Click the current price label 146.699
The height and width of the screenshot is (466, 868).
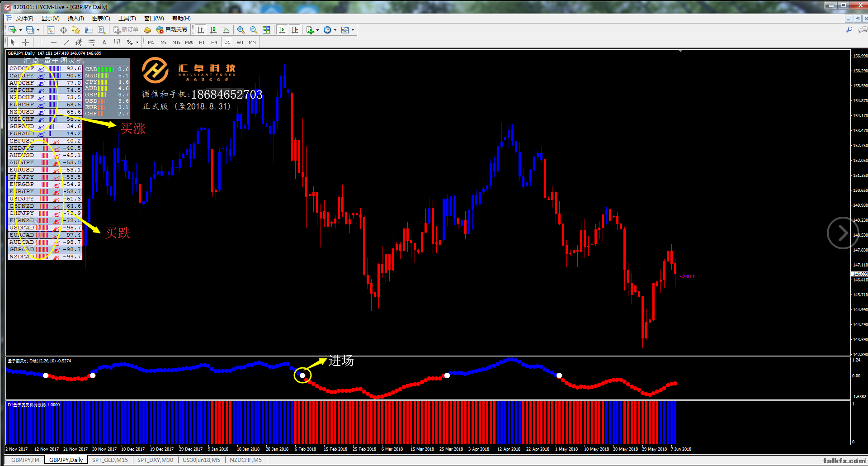[x=859, y=274]
